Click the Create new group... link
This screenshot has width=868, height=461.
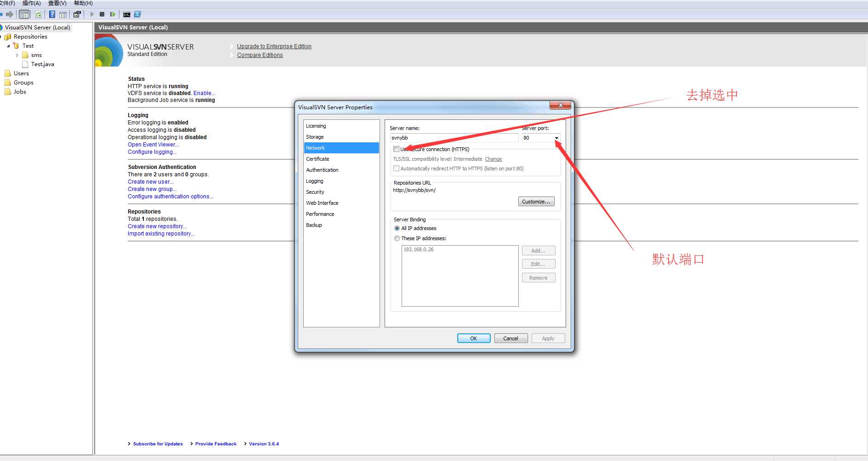coord(152,189)
